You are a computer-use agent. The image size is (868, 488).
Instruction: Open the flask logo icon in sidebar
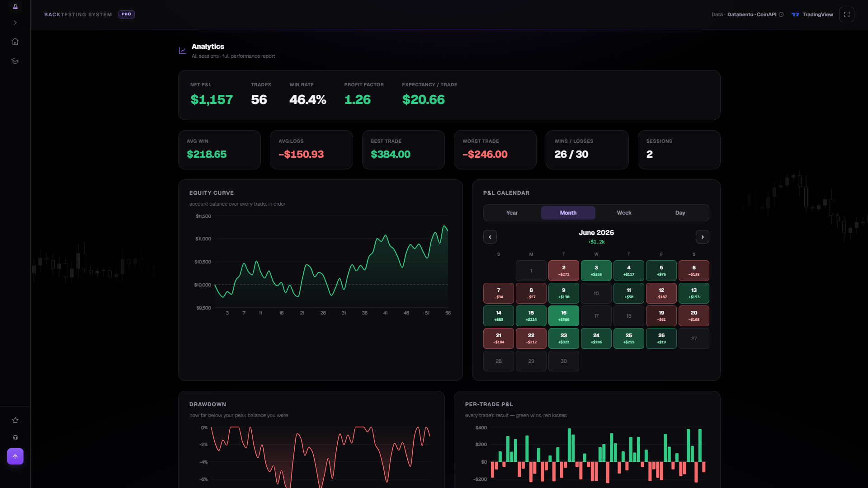tap(15, 7)
